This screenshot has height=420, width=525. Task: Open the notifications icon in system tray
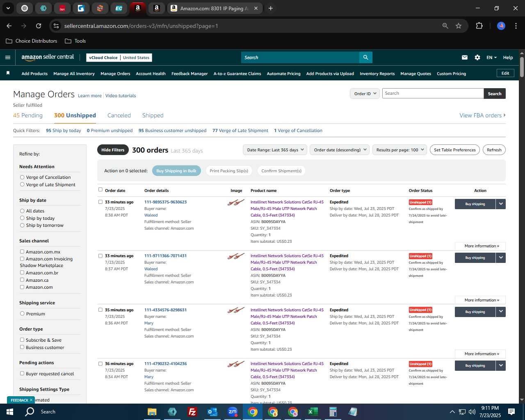pyautogui.click(x=511, y=412)
